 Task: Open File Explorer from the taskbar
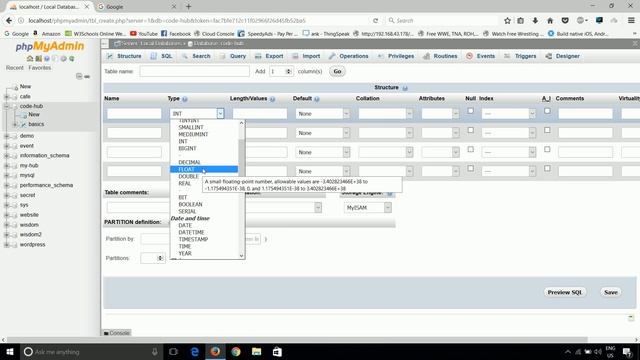[256, 351]
